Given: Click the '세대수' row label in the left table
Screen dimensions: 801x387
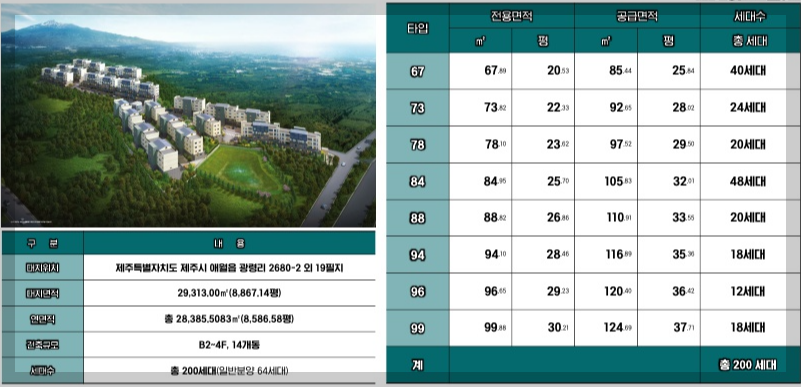Looking at the screenshot, I should pyautogui.click(x=42, y=371).
